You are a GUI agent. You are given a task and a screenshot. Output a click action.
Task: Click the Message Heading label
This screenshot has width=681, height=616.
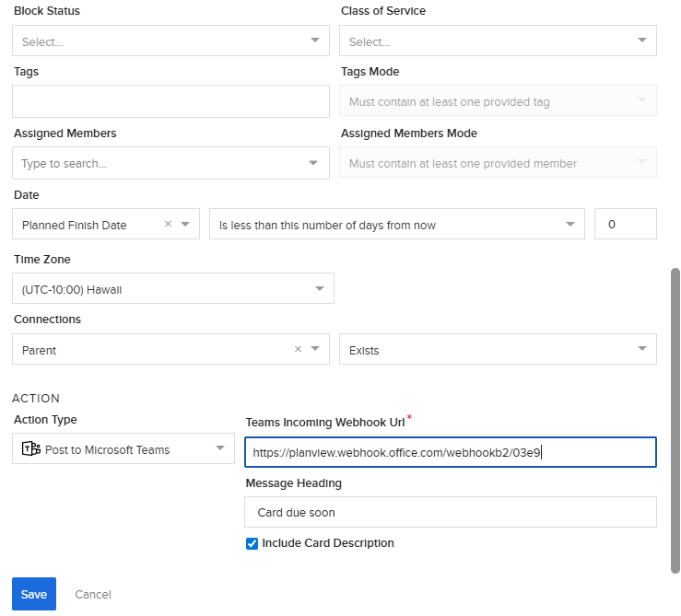tap(294, 483)
